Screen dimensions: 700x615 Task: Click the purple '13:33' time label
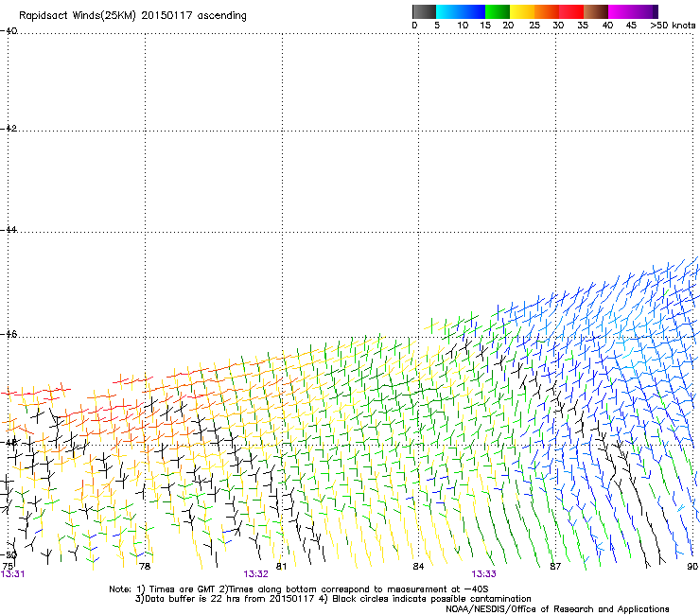pyautogui.click(x=484, y=574)
